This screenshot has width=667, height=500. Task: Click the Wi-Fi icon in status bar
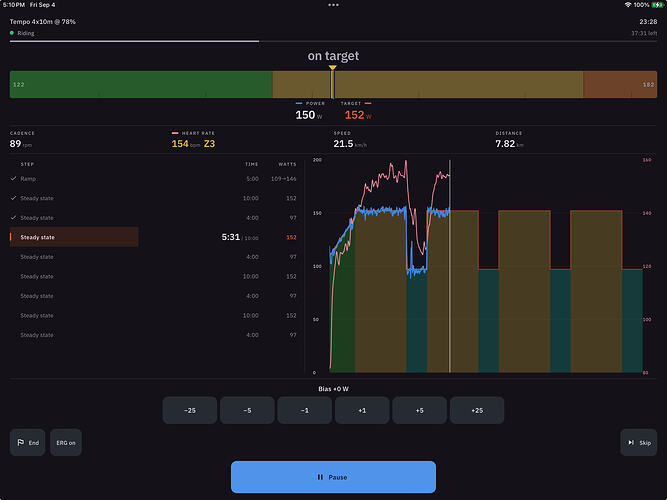pos(627,5)
